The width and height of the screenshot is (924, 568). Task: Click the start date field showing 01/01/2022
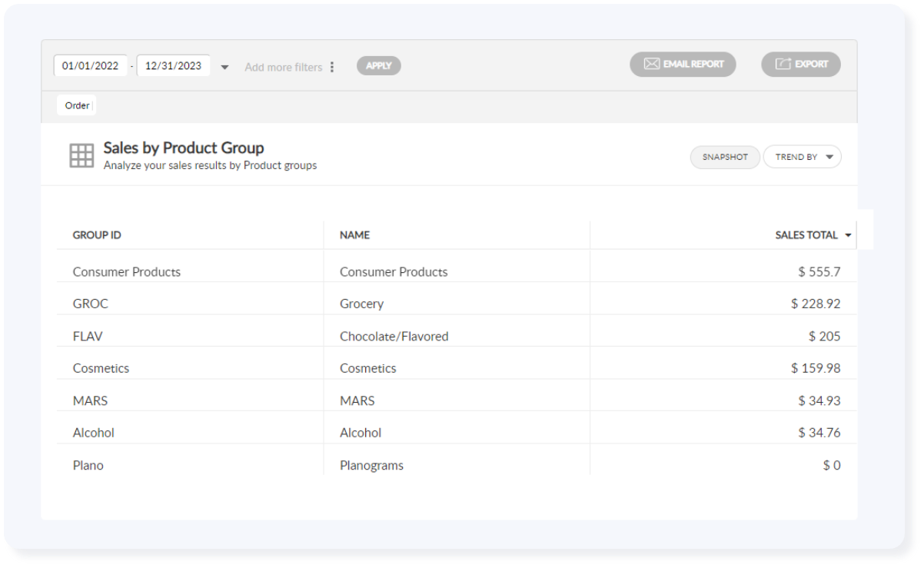coord(90,65)
